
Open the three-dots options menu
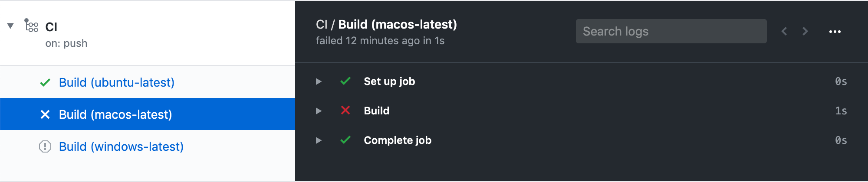coord(835,31)
